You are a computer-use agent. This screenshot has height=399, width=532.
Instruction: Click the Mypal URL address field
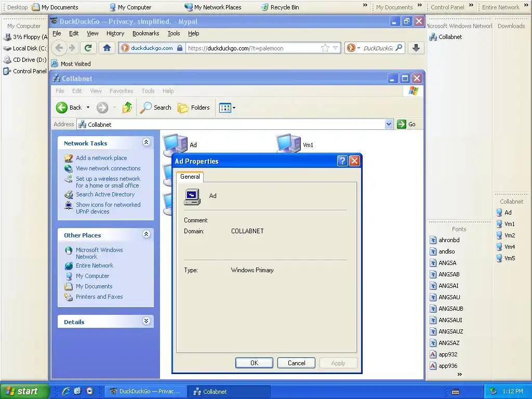(x=253, y=48)
